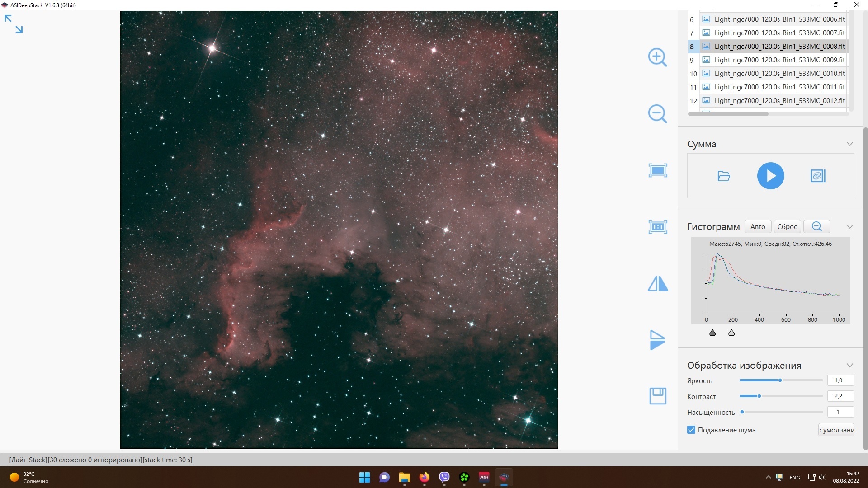Collapse the Обработка изображения section chevron
The width and height of the screenshot is (868, 488).
(849, 365)
